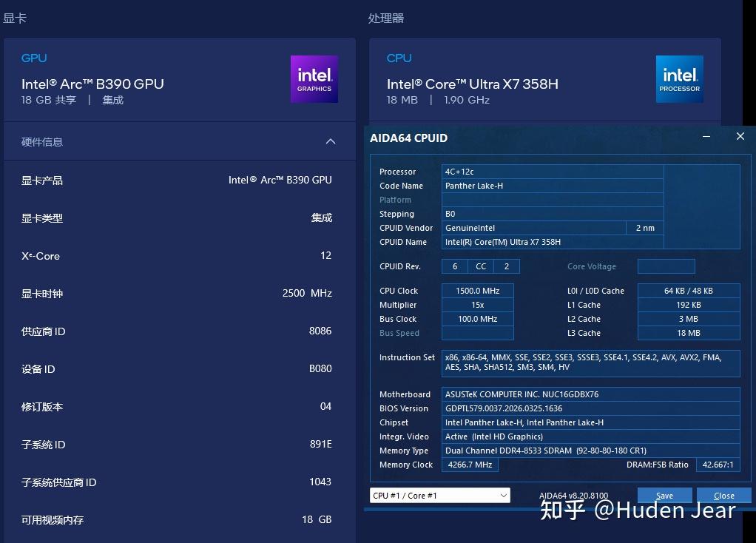Screen dimensions: 756x543
Task: Click the Xe-Core value 12
Action: pos(326,255)
